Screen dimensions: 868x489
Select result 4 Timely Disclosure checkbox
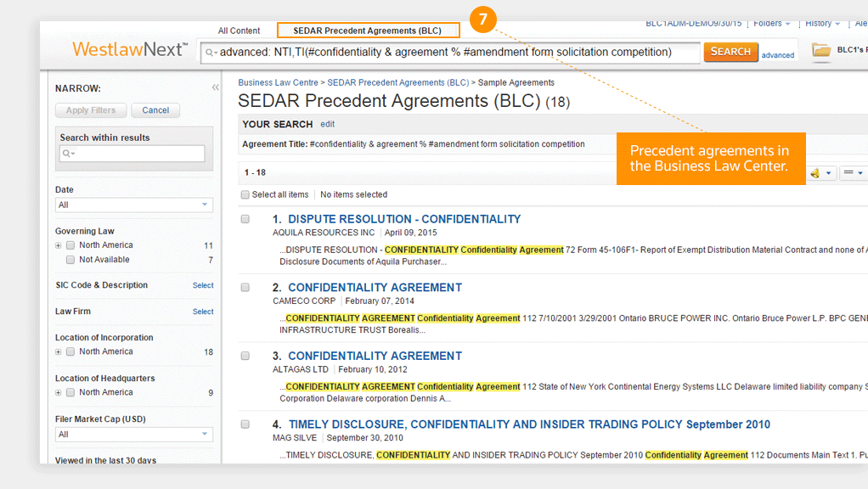pos(245,424)
